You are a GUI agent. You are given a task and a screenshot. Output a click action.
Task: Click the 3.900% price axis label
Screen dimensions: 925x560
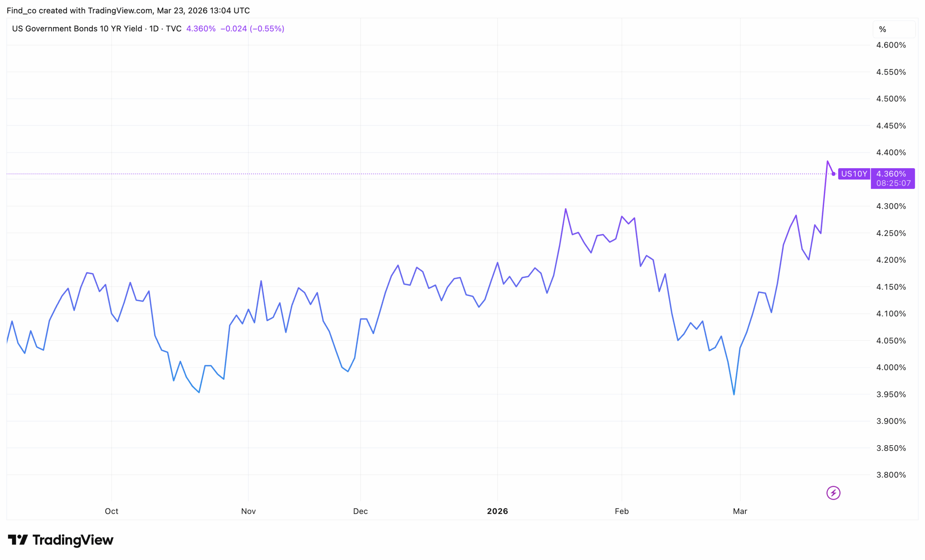[x=891, y=421]
